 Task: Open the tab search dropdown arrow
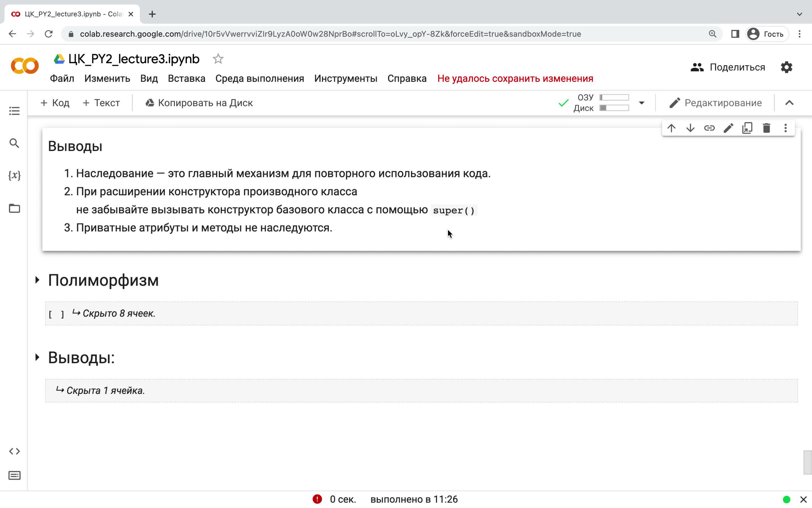(x=800, y=14)
